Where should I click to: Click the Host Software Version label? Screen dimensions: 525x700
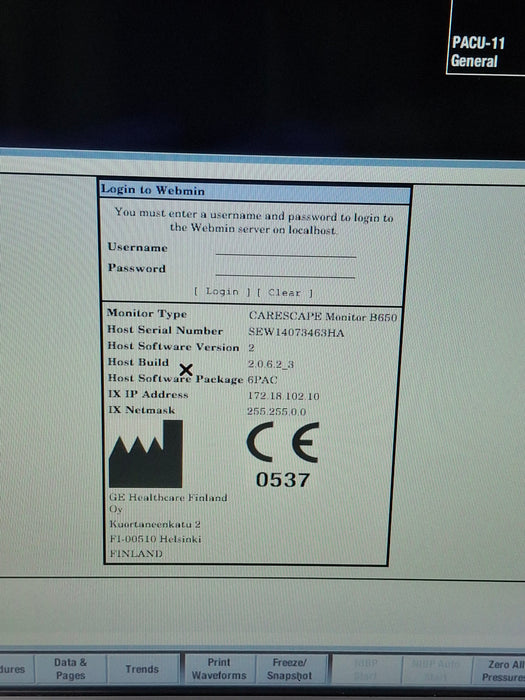coord(173,346)
